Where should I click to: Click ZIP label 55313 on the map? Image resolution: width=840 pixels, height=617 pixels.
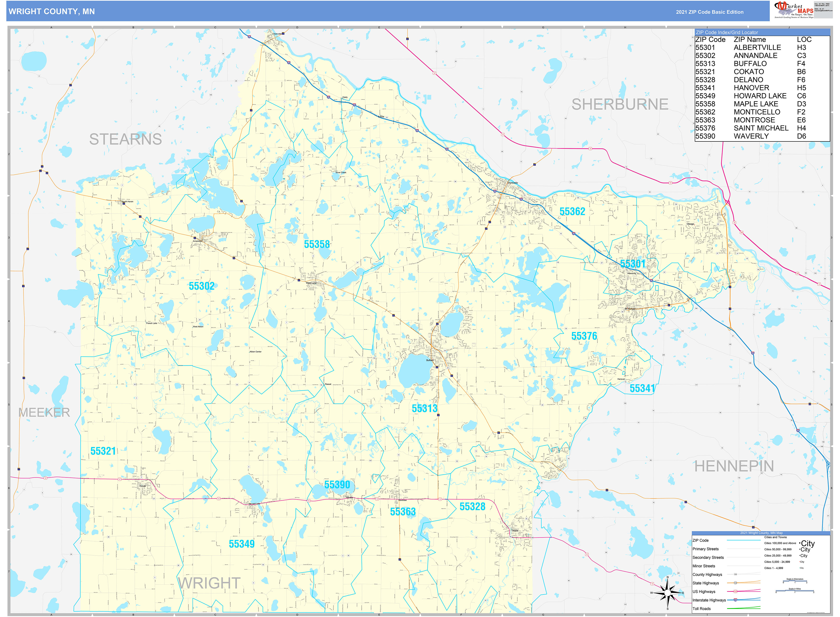[x=424, y=409]
